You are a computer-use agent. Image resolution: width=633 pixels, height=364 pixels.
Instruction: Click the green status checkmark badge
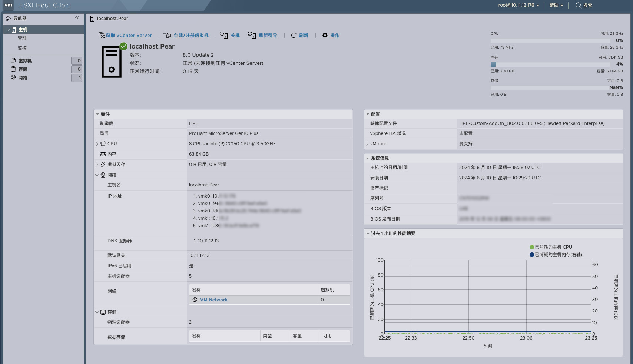(123, 46)
